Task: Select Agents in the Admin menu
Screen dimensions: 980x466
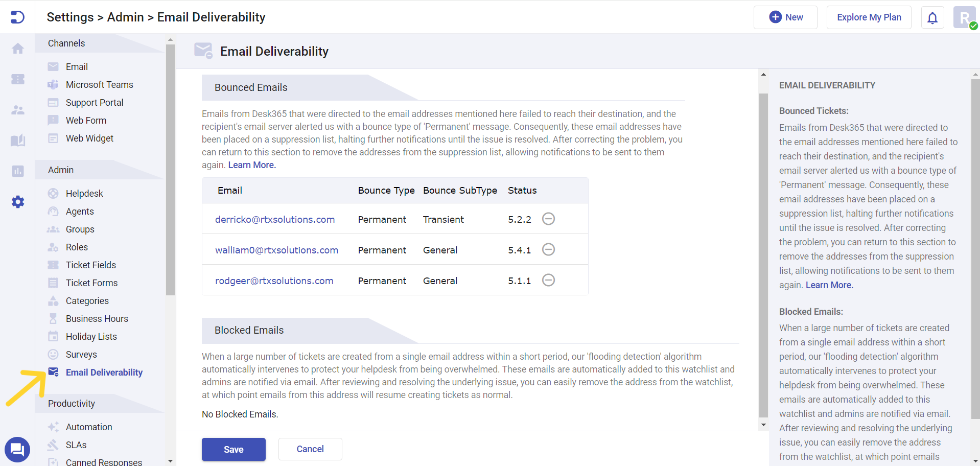Action: coord(80,211)
